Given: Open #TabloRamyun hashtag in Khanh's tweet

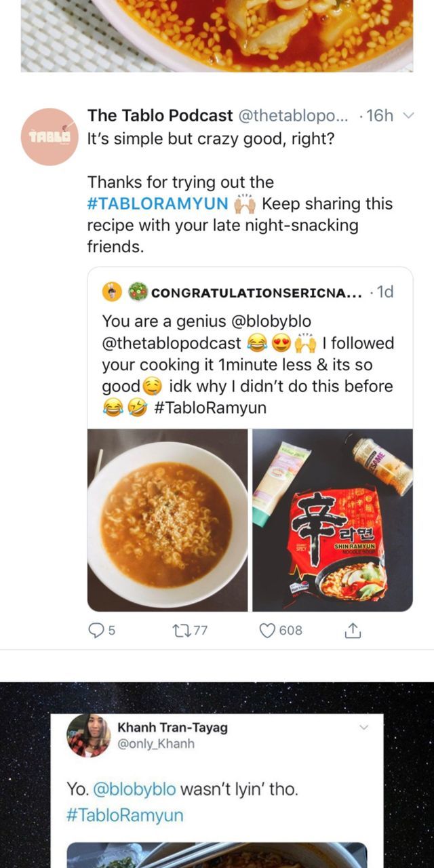Looking at the screenshot, I should [x=125, y=815].
